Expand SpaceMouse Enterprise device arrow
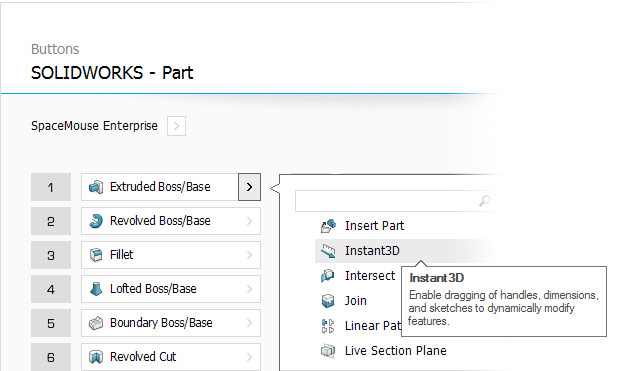The width and height of the screenshot is (620, 371). point(176,126)
